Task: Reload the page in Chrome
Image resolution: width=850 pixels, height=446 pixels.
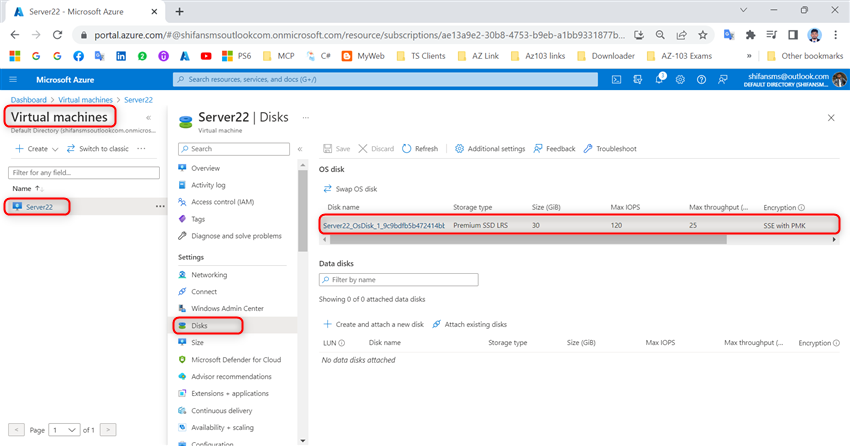Action: click(x=57, y=35)
